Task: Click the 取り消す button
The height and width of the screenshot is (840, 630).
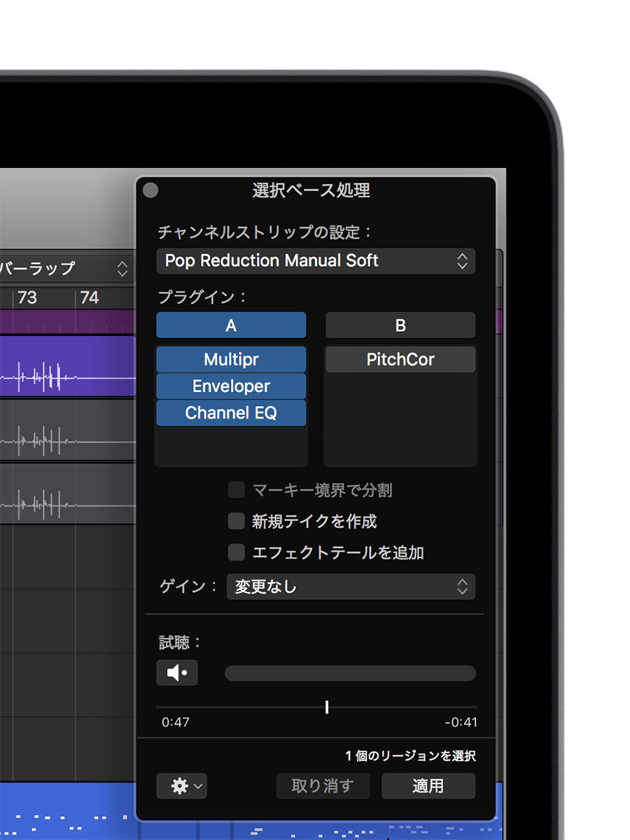Action: point(322,786)
